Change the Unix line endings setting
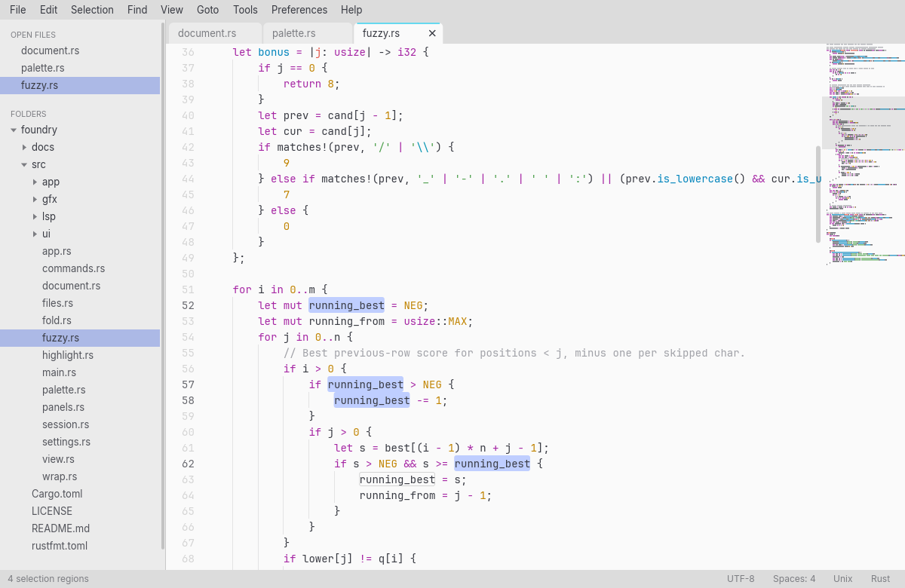The image size is (905, 588). point(843,579)
